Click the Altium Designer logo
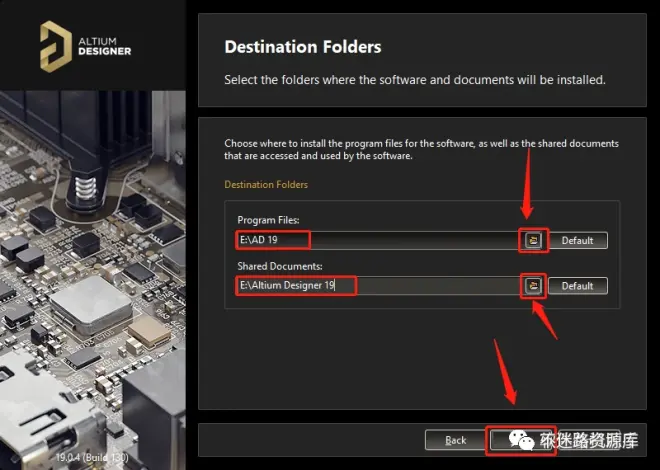 point(85,46)
